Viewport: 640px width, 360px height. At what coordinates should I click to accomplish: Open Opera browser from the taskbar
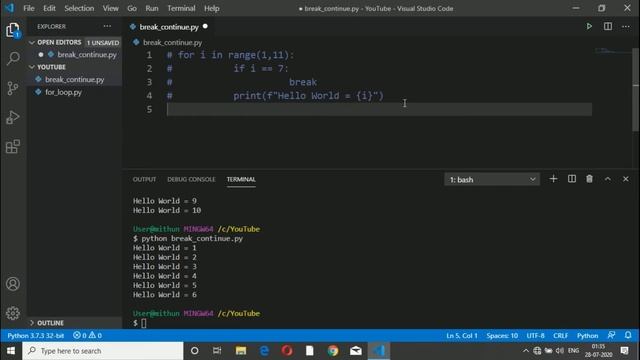coord(287,351)
